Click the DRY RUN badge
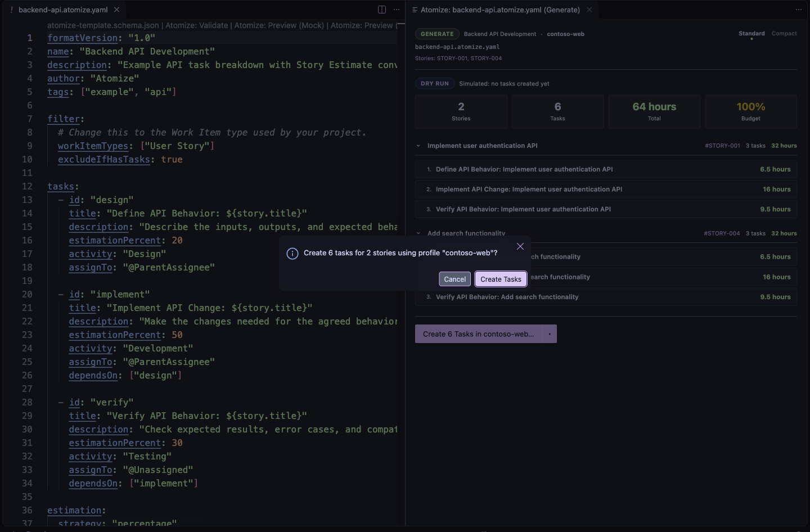 pos(435,84)
